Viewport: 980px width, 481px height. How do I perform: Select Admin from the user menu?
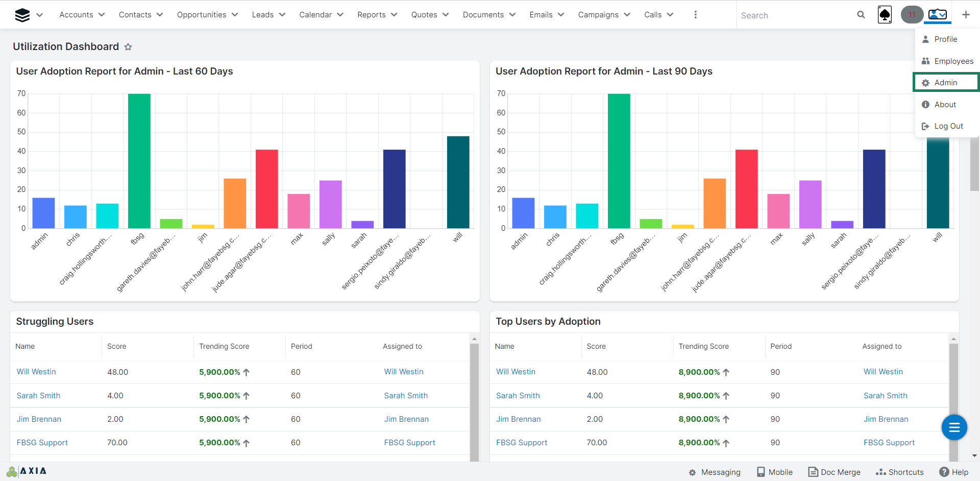point(945,83)
